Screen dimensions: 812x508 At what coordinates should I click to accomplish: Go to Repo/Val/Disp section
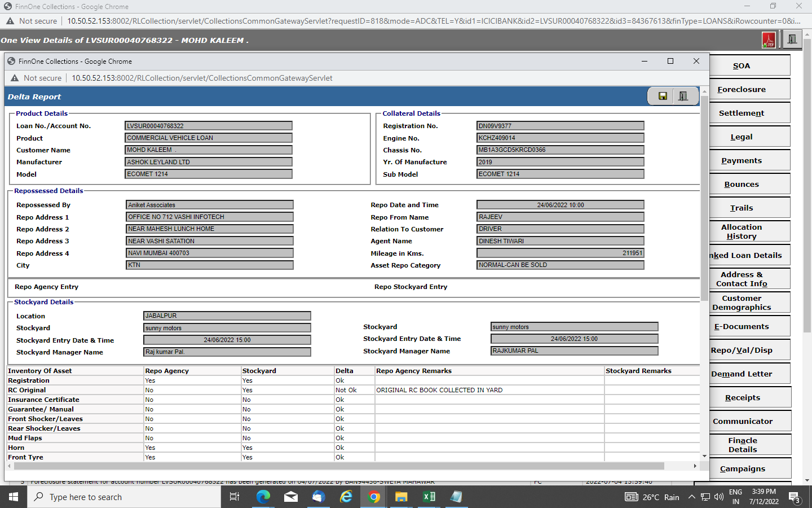click(x=741, y=351)
